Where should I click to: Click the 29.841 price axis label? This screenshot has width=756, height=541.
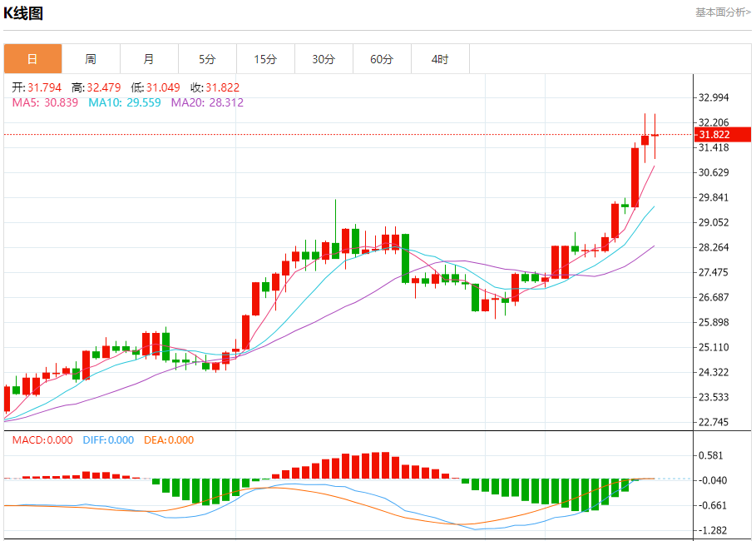714,197
